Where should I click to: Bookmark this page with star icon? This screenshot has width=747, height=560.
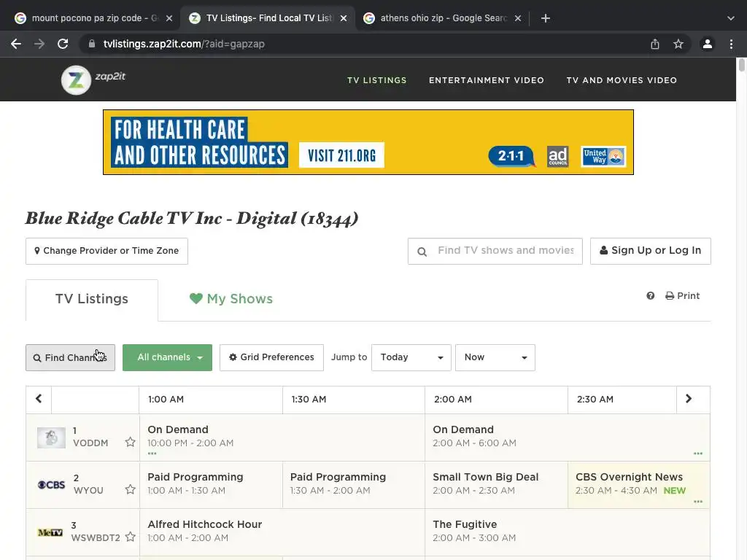[x=678, y=44]
